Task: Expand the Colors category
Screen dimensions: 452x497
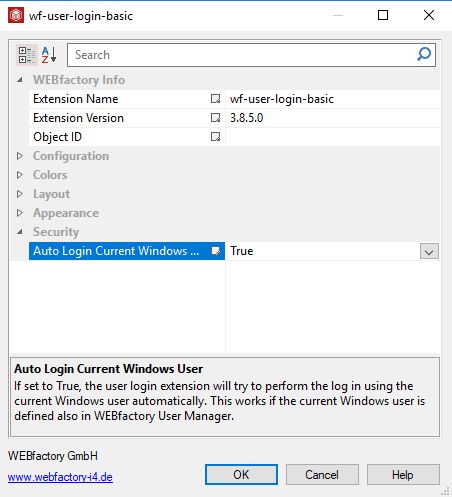Action: (20, 175)
